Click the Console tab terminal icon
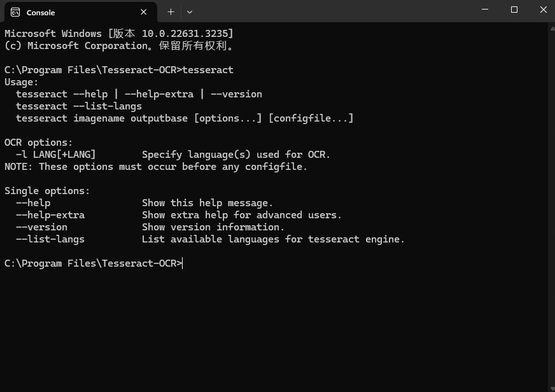This screenshot has width=555, height=392. click(15, 12)
